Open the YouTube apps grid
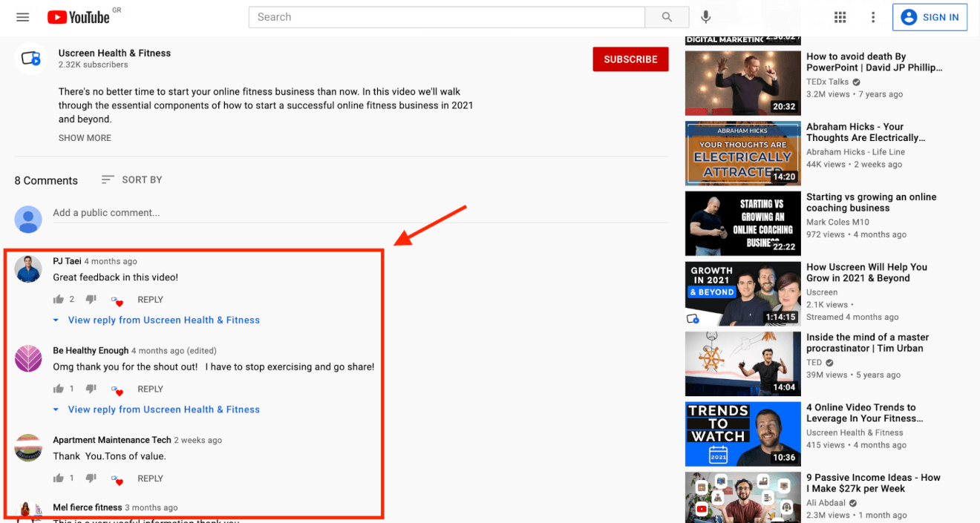The height and width of the screenshot is (523, 980). [x=840, y=17]
